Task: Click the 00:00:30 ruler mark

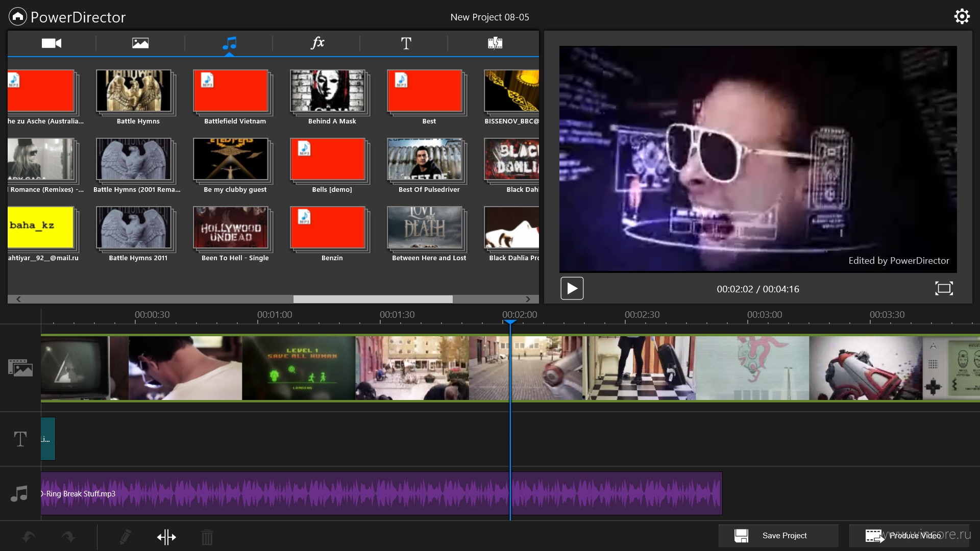Action: pyautogui.click(x=152, y=315)
